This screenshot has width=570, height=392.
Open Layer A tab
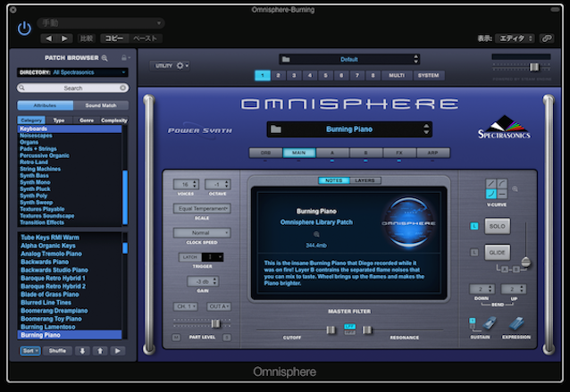tap(332, 153)
